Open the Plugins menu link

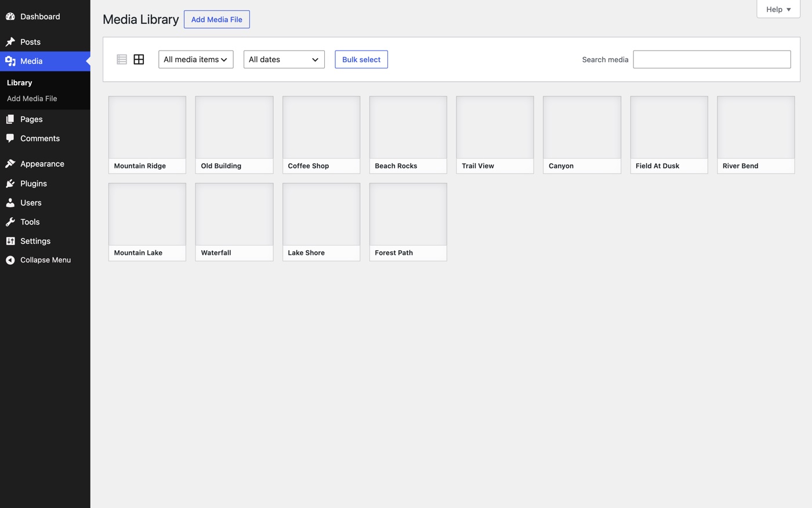45,183
